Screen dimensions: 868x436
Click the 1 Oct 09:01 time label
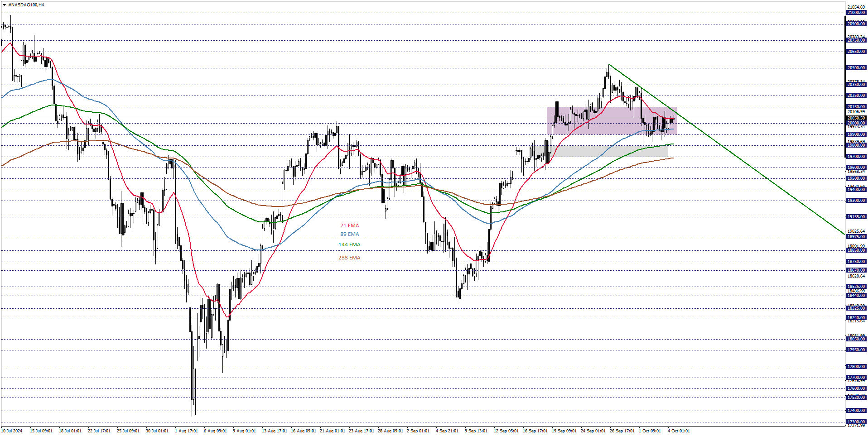pyautogui.click(x=650, y=431)
